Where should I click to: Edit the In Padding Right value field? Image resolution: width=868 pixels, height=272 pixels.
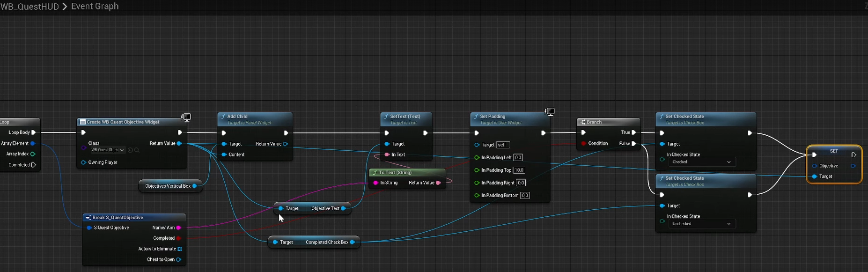coord(521,183)
